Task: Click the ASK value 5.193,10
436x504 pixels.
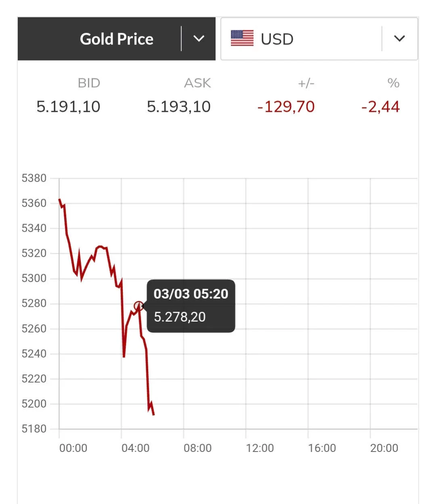Action: (178, 107)
